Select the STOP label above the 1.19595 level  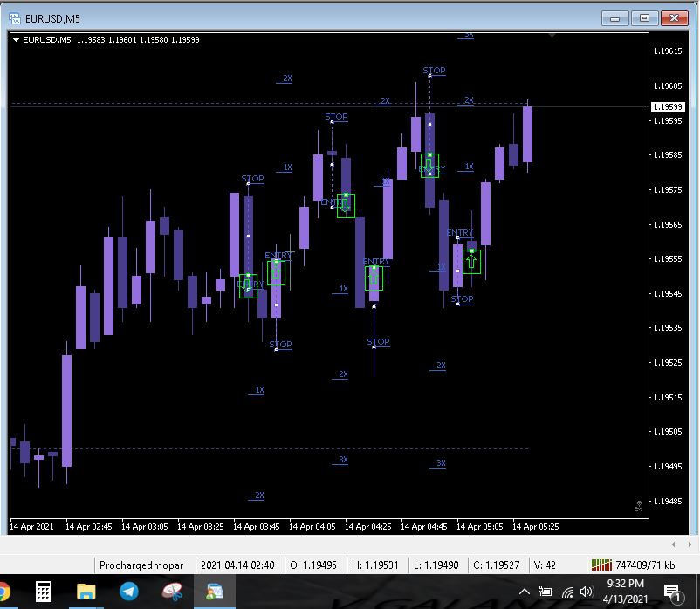(336, 117)
